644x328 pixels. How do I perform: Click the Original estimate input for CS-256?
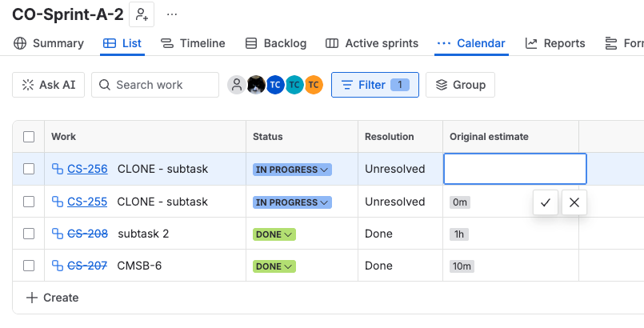point(515,169)
